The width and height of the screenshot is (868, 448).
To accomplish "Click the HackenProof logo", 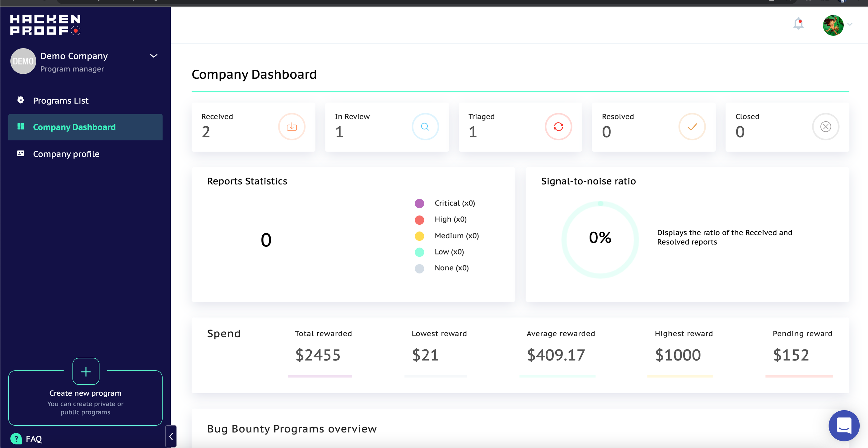I will point(45,25).
